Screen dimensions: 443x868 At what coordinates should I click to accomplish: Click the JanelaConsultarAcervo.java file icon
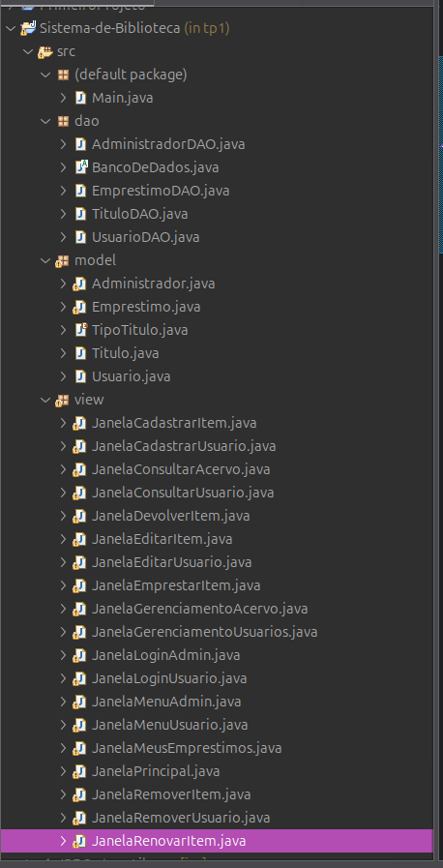[79, 470]
